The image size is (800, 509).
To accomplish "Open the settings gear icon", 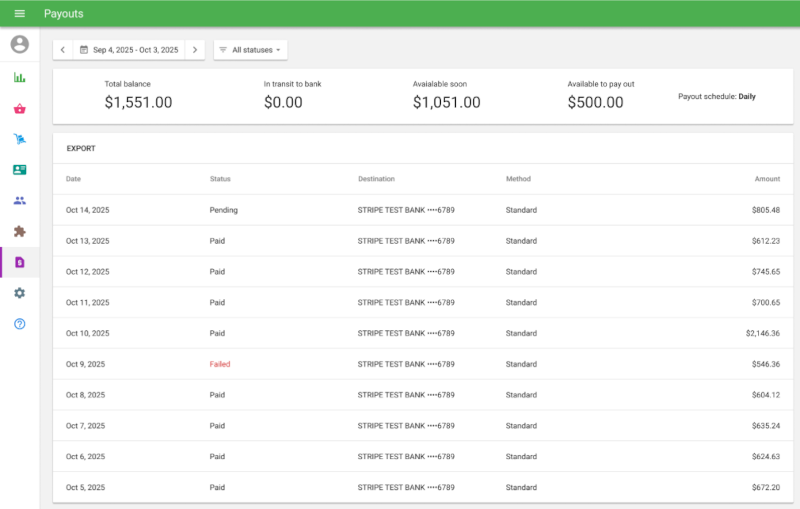I will (19, 293).
